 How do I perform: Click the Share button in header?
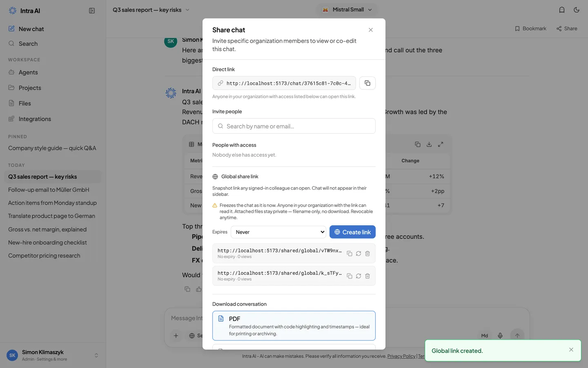(x=567, y=29)
